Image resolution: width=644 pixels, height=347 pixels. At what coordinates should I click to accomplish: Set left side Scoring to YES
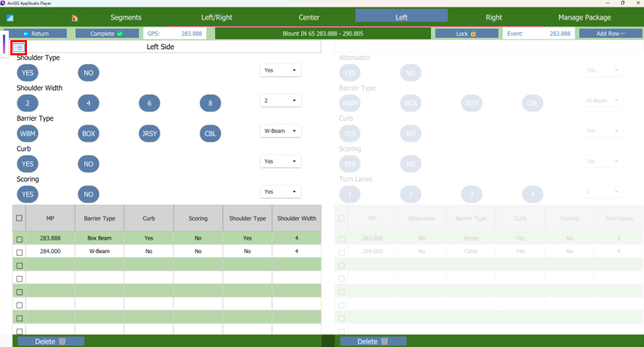28,194
